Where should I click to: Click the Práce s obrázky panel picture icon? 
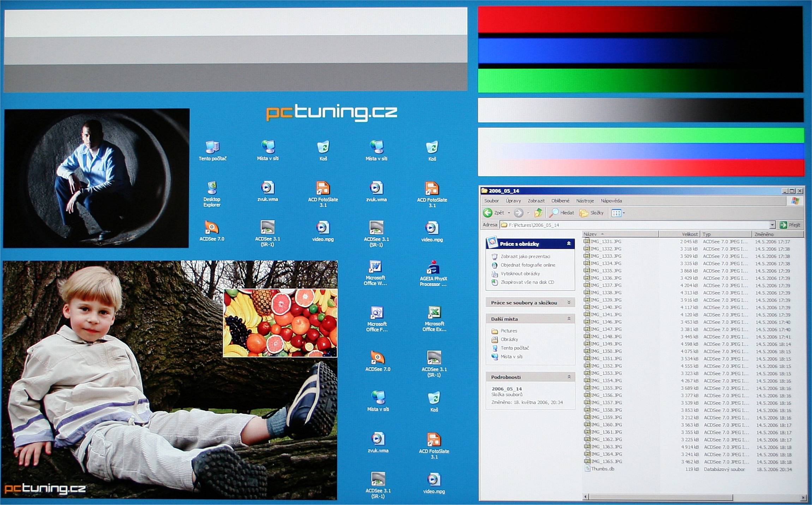click(x=492, y=242)
